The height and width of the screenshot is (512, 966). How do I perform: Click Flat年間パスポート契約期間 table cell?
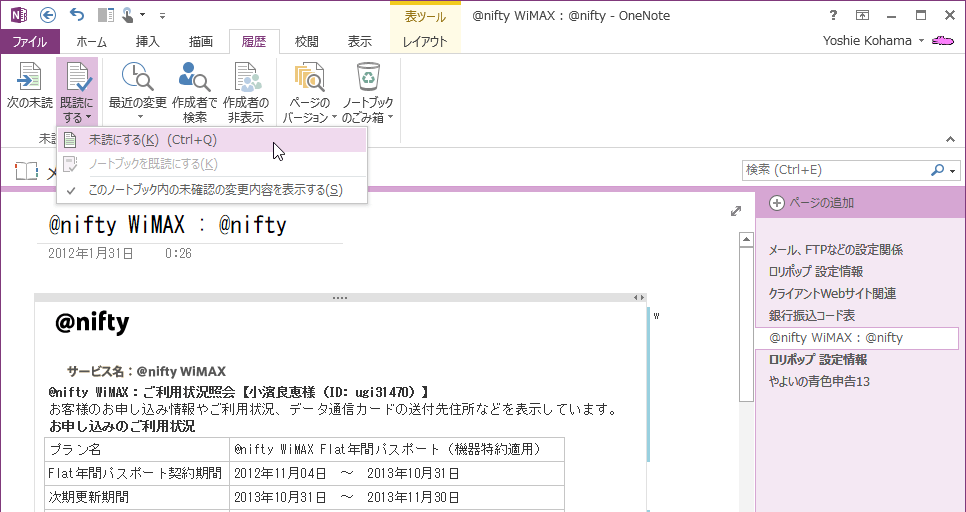pyautogui.click(x=137, y=474)
